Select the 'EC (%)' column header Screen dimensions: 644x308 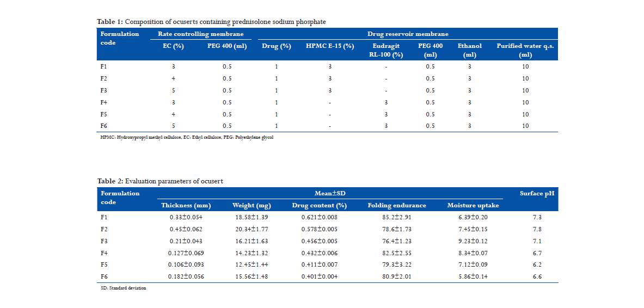click(x=173, y=46)
